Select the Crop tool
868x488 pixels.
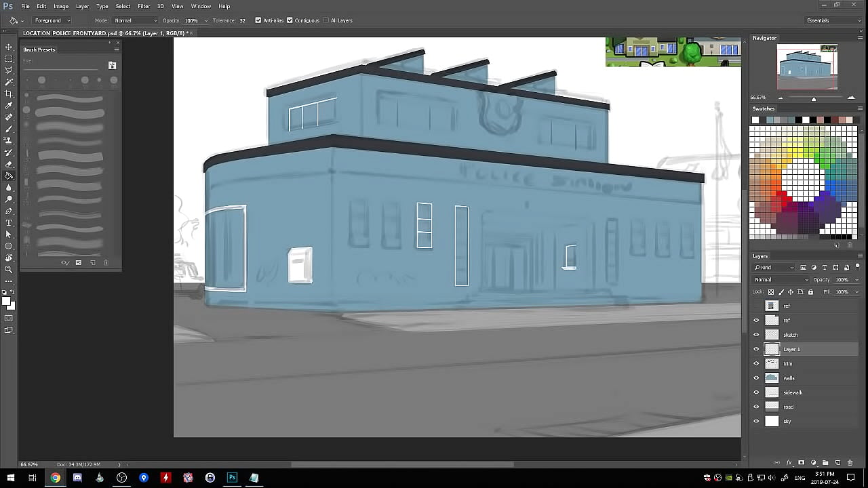click(x=9, y=94)
